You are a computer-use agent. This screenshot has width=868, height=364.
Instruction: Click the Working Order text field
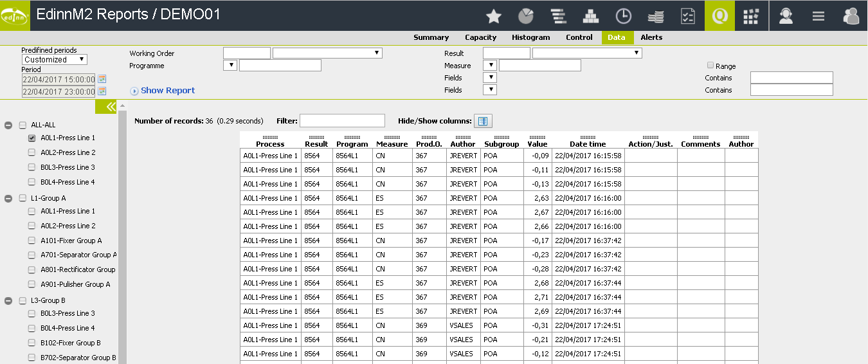[247, 53]
